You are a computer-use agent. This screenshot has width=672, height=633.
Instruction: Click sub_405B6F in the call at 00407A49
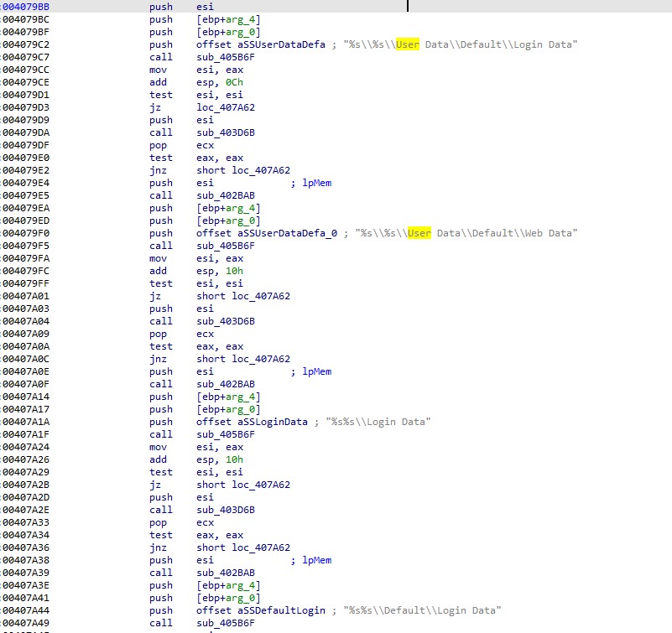pos(218,623)
